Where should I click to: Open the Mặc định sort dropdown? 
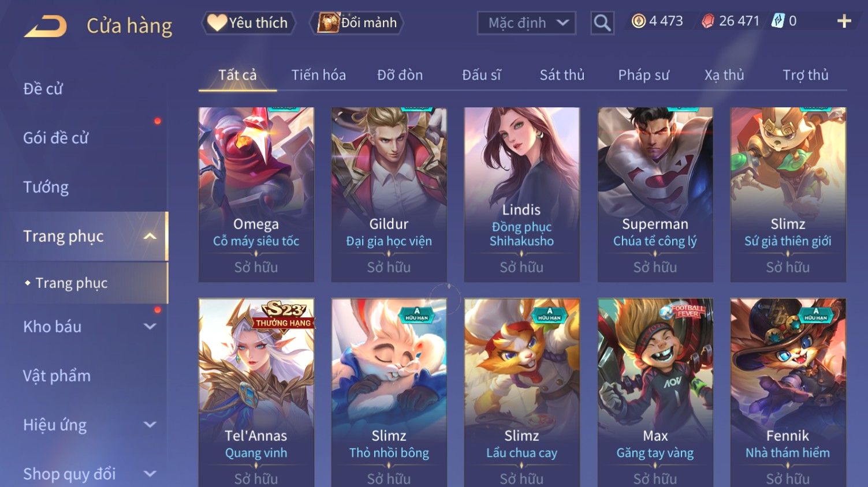coord(526,23)
